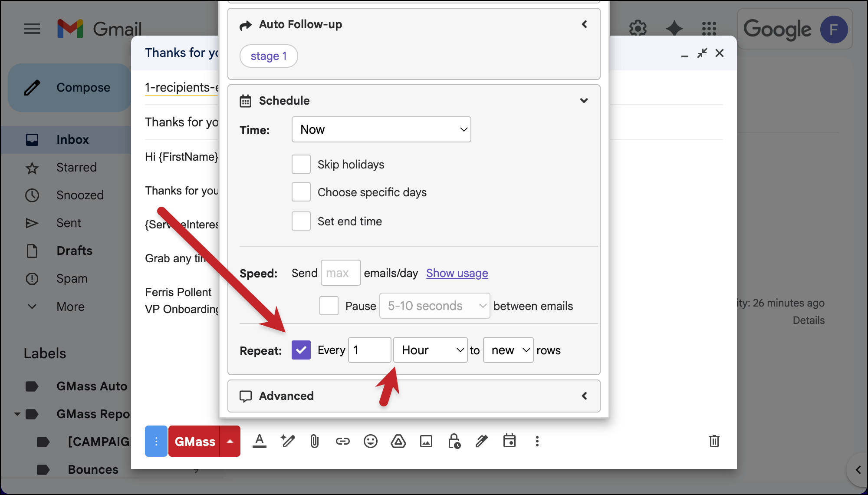The height and width of the screenshot is (495, 868).
Task: Enable Skip holidays
Action: 301,164
